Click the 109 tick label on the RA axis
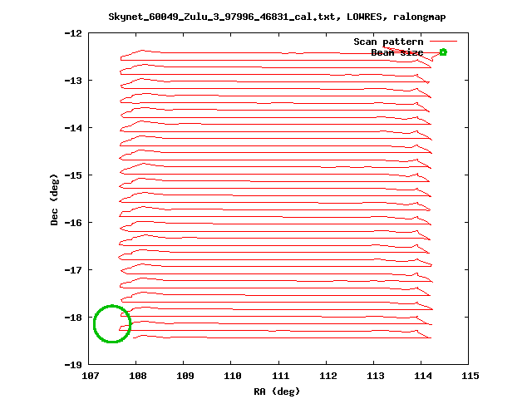This screenshot has height=399, width=532. pos(185,376)
